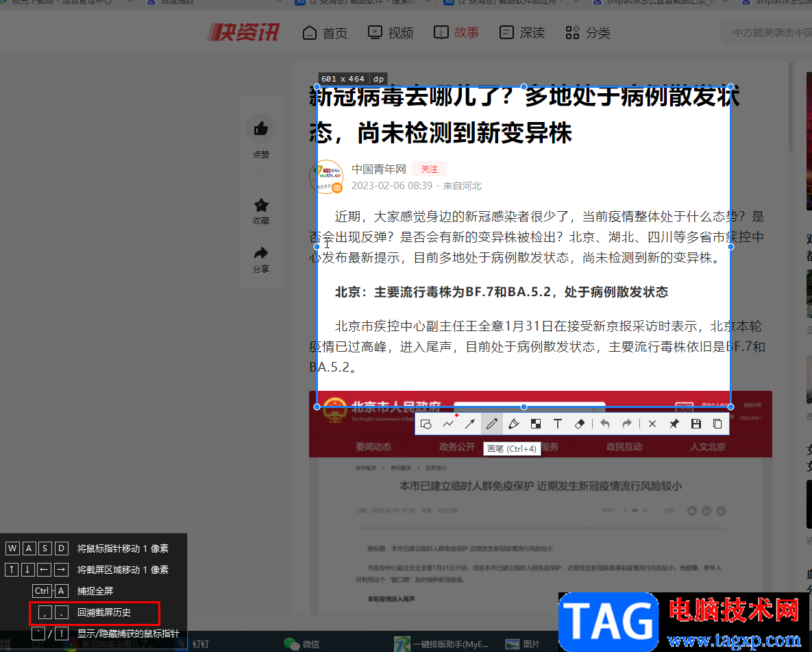Click the top-right selection corner handle

click(x=730, y=86)
